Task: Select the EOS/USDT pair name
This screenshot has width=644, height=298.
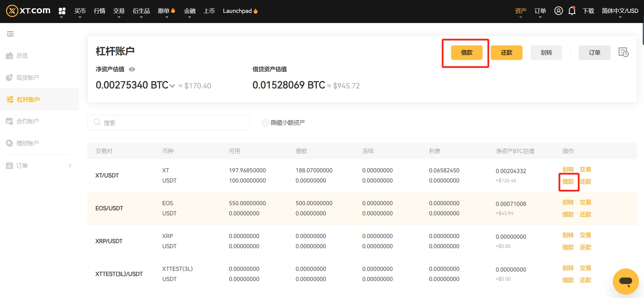Action: click(109, 208)
